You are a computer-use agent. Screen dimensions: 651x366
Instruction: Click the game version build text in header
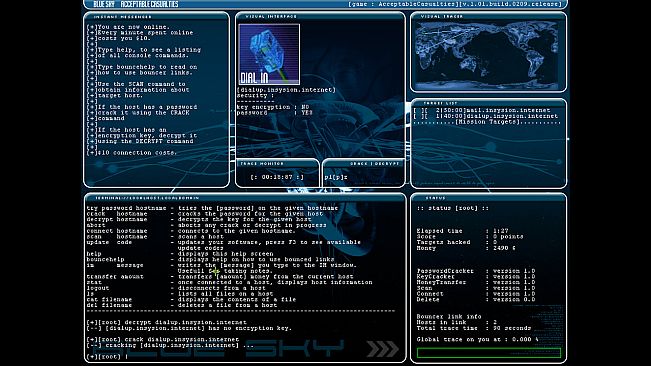pos(455,4)
